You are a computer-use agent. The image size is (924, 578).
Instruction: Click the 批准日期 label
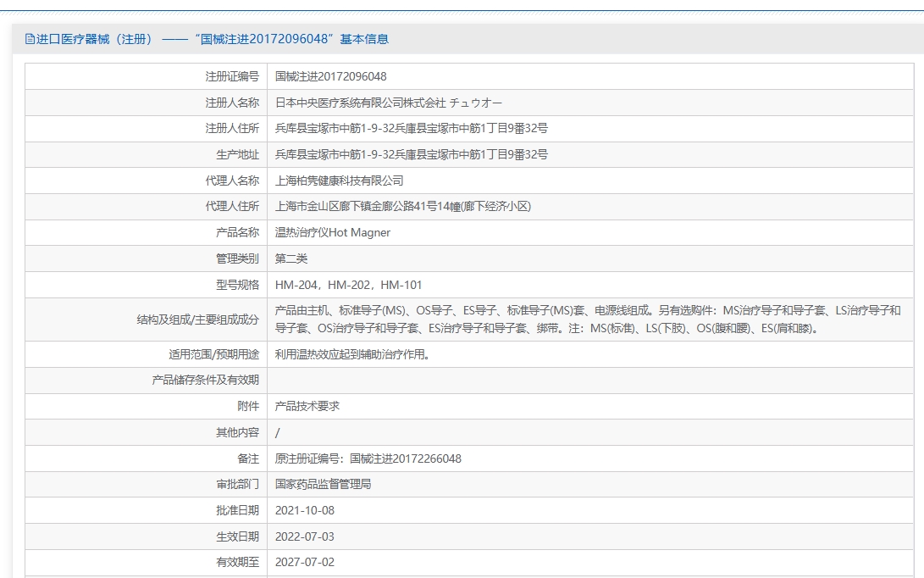[237, 511]
